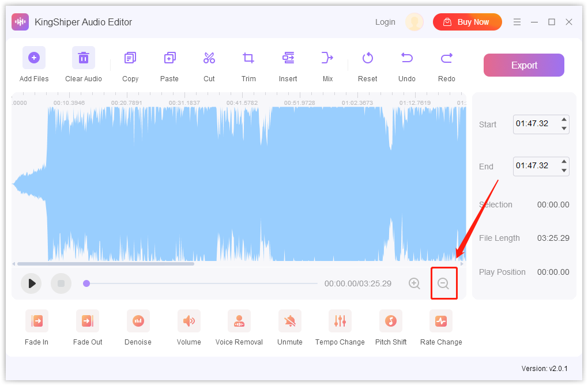Increase the Start time with the stepper

pyautogui.click(x=564, y=120)
